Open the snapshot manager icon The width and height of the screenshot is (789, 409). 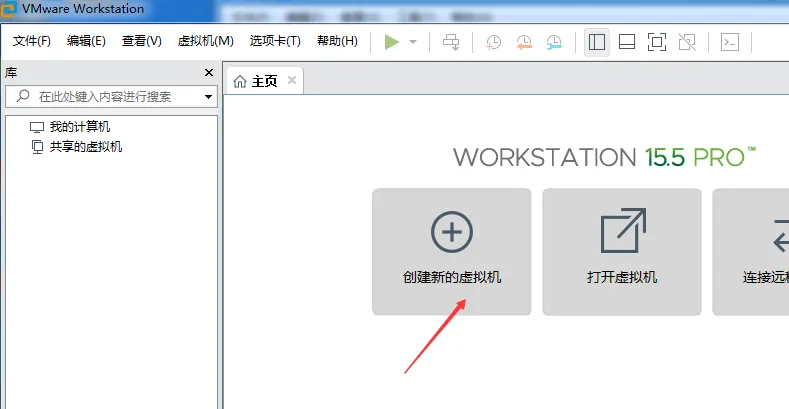(554, 41)
